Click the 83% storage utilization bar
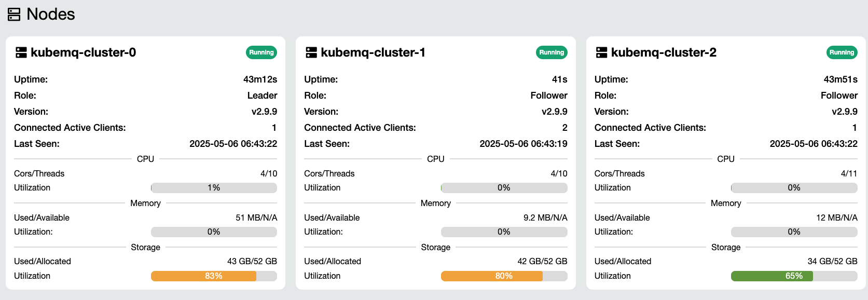This screenshot has width=868, height=300. [214, 276]
